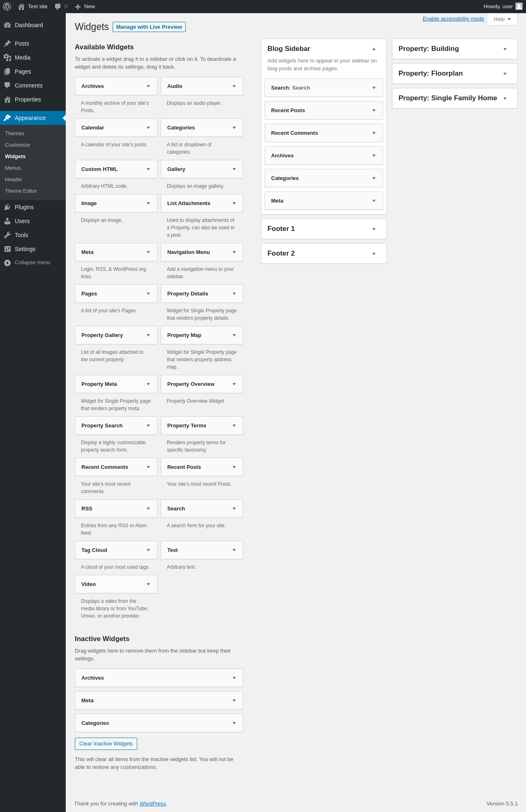Expand Meta widget in Blog Sidebar
526x812 pixels.
pyautogui.click(x=374, y=201)
